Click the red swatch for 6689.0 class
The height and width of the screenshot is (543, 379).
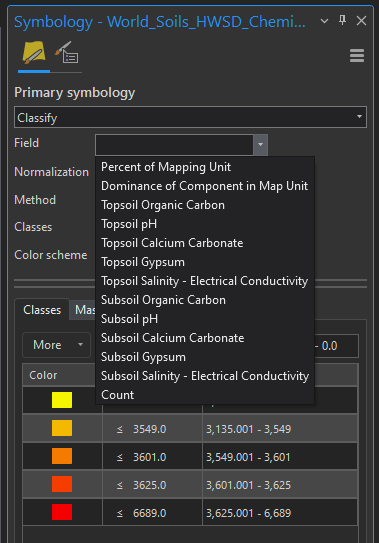[x=62, y=512]
